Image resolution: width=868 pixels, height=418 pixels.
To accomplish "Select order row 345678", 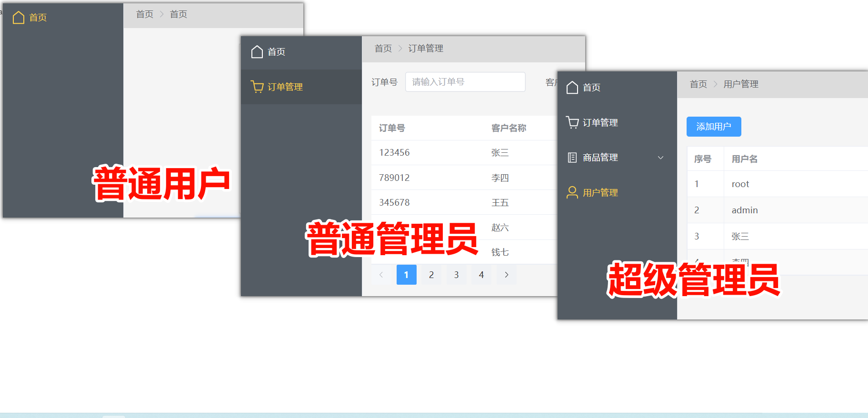I will pyautogui.click(x=464, y=202).
